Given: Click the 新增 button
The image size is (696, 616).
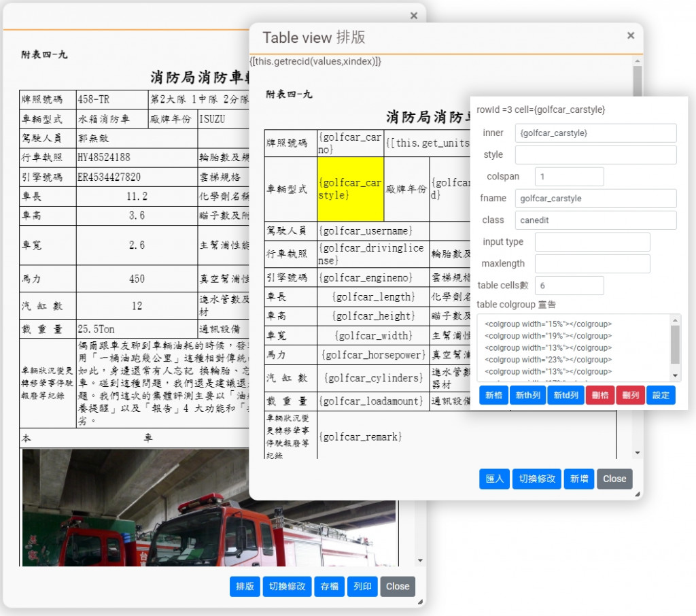Looking at the screenshot, I should [x=579, y=479].
